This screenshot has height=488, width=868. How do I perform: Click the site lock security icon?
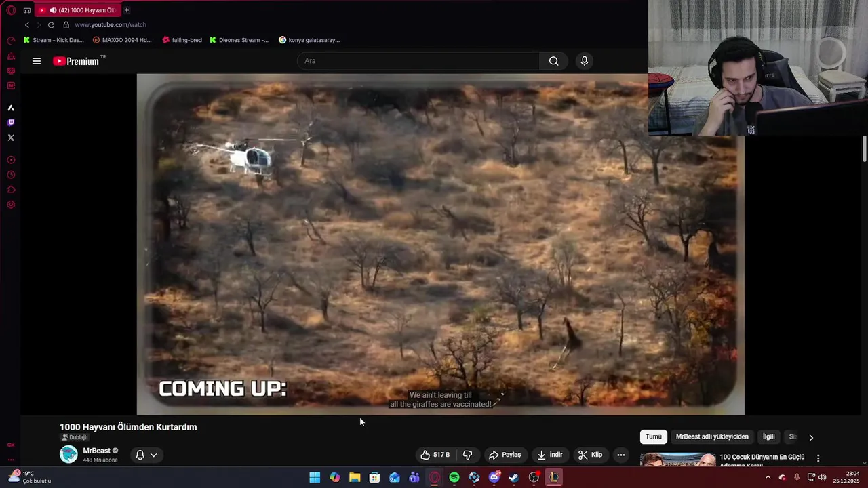[66, 25]
